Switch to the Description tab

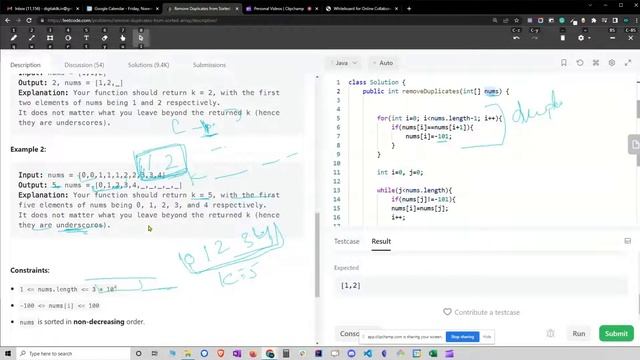tap(25, 65)
